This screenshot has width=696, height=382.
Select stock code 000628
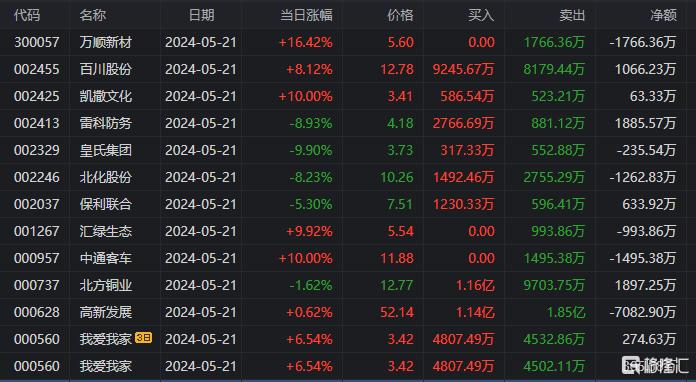click(36, 312)
